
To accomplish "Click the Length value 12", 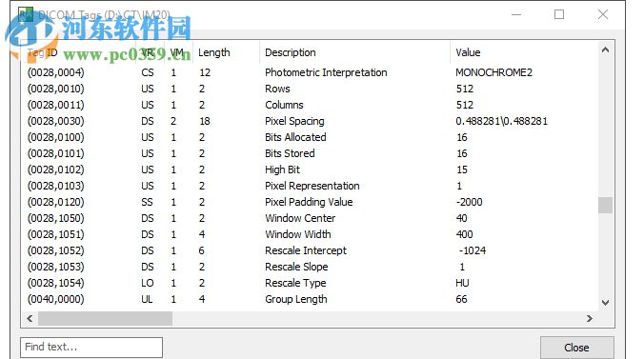I will 205,72.
